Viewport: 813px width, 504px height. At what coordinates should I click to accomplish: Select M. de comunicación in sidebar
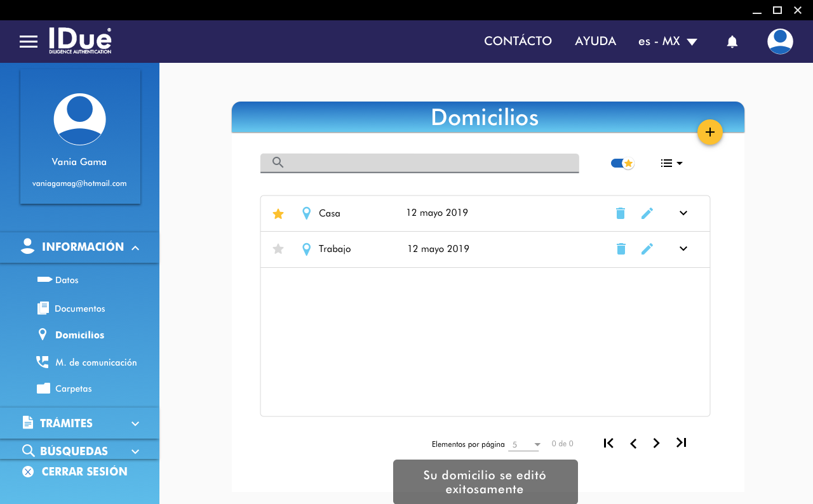coord(95,362)
